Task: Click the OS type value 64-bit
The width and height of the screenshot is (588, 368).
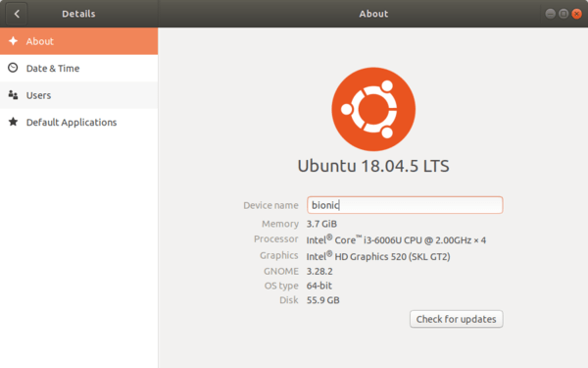Action: pyautogui.click(x=319, y=286)
